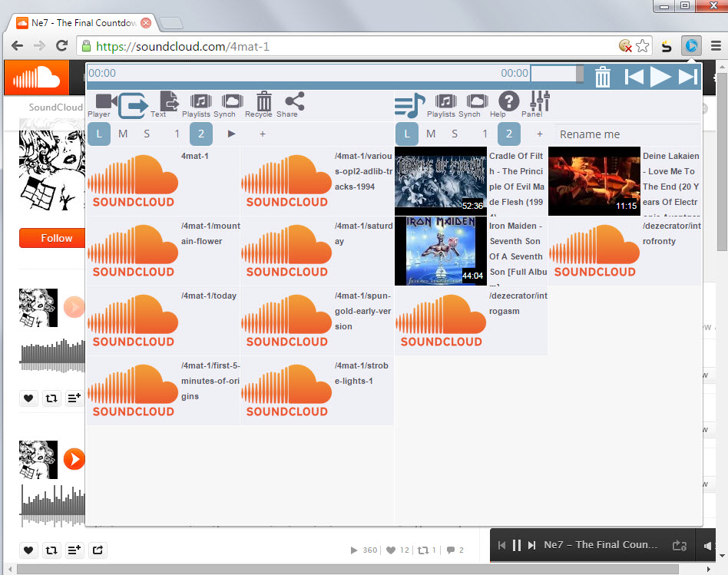
Task: Skip to previous track in extension player
Action: tap(634, 76)
